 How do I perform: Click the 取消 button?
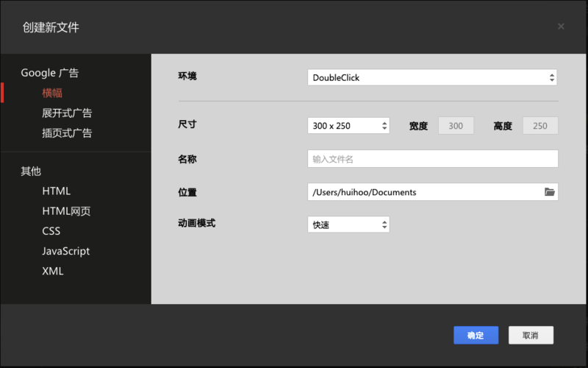click(x=531, y=335)
